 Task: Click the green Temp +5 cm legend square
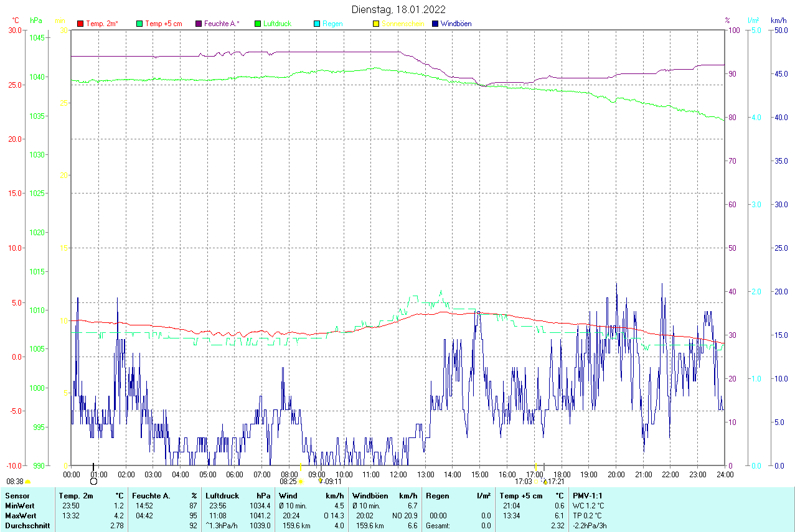click(139, 24)
